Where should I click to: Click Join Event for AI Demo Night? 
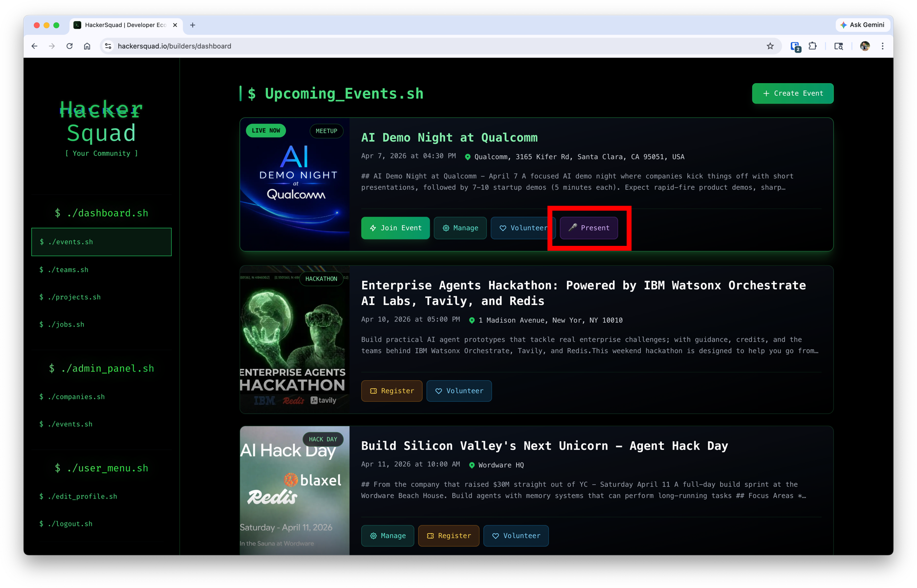(395, 228)
